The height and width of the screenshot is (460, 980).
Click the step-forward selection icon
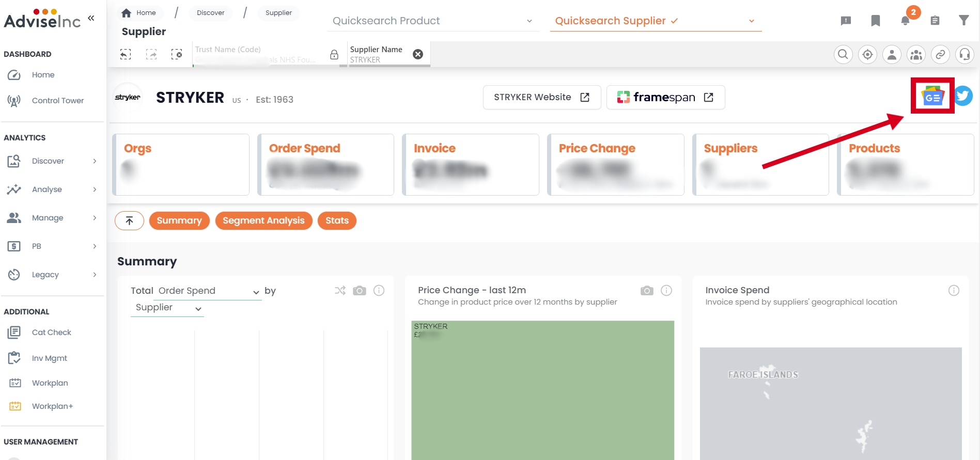tap(151, 54)
